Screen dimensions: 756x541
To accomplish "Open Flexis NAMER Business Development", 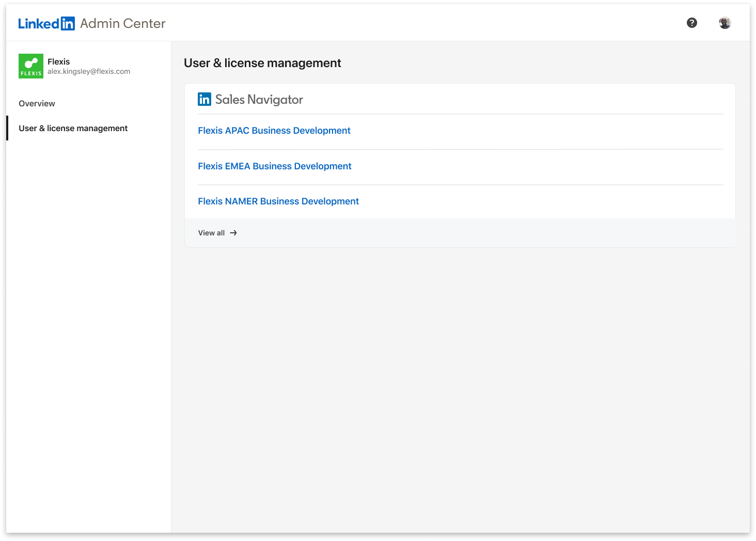I will tap(278, 201).
